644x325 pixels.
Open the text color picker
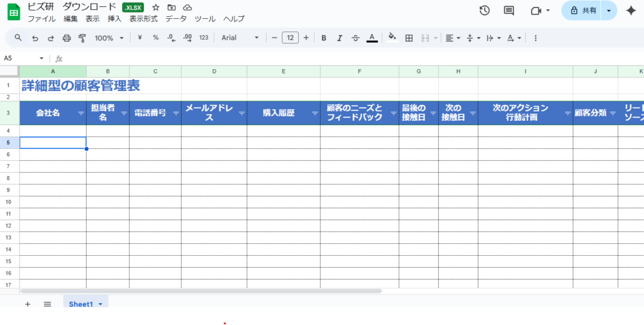click(x=372, y=38)
